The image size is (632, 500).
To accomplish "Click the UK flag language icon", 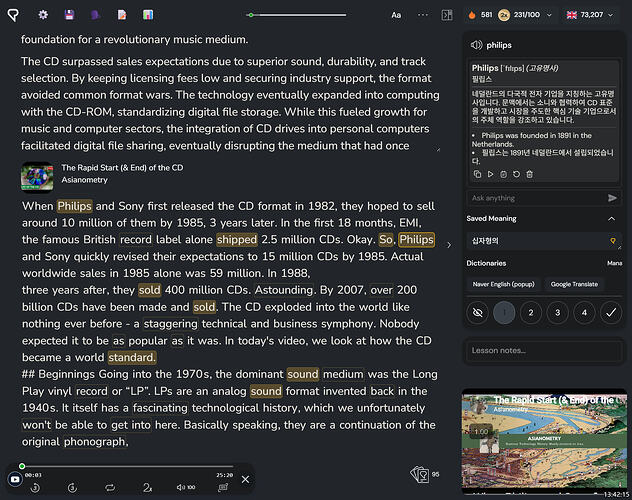I will coord(572,15).
